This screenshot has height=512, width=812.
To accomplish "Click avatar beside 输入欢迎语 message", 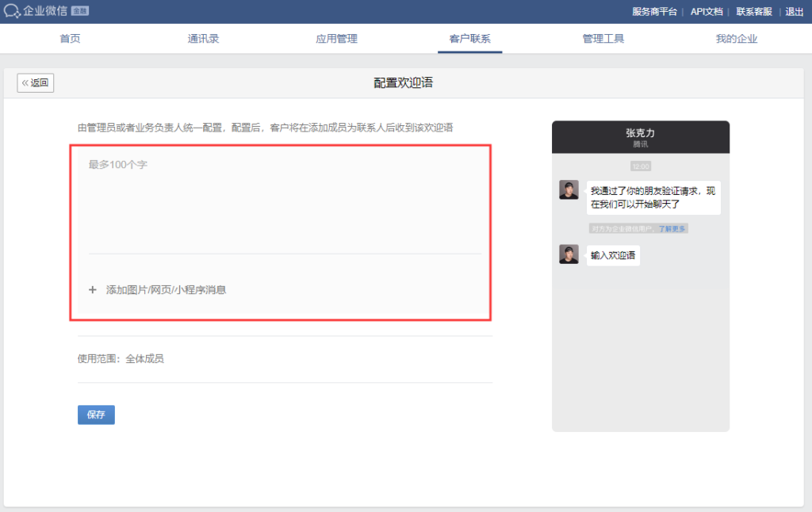I will click(x=569, y=254).
